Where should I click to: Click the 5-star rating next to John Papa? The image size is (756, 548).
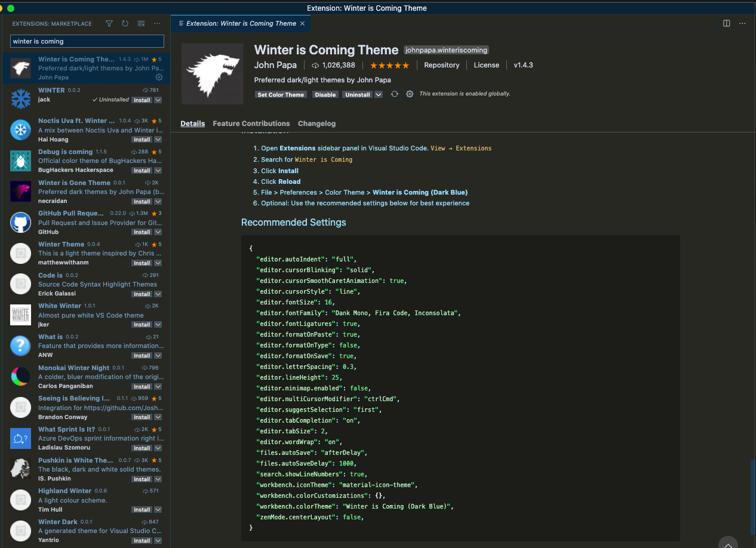click(389, 65)
